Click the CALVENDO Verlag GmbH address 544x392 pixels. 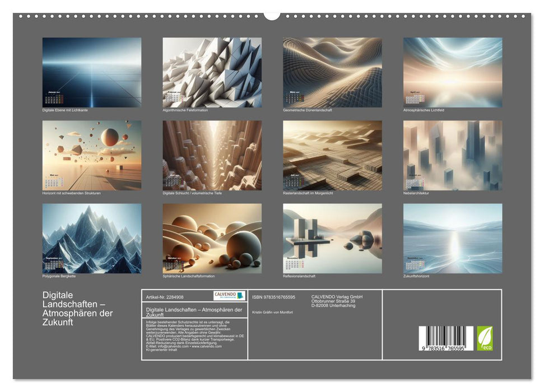(337, 301)
